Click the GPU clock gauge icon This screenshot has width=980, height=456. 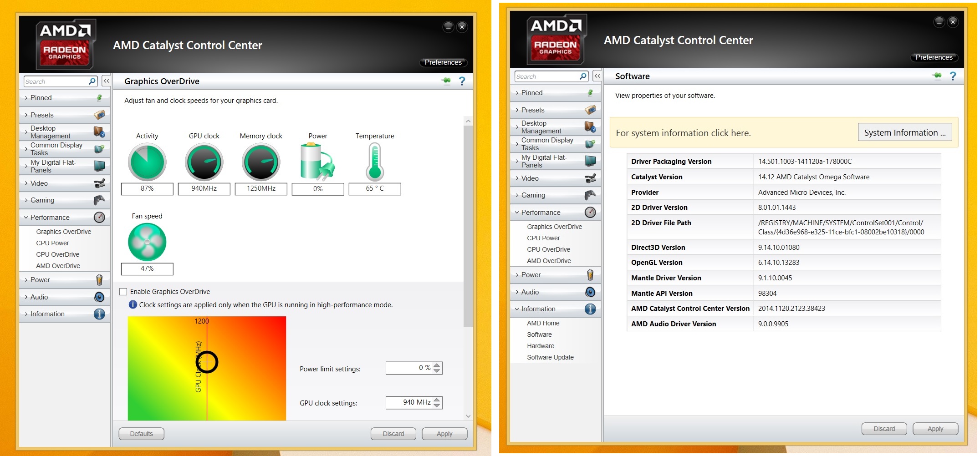coord(204,162)
